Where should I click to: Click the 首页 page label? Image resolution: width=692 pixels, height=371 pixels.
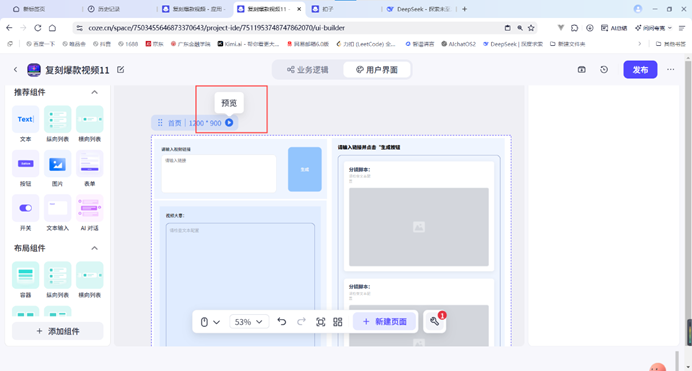175,123
